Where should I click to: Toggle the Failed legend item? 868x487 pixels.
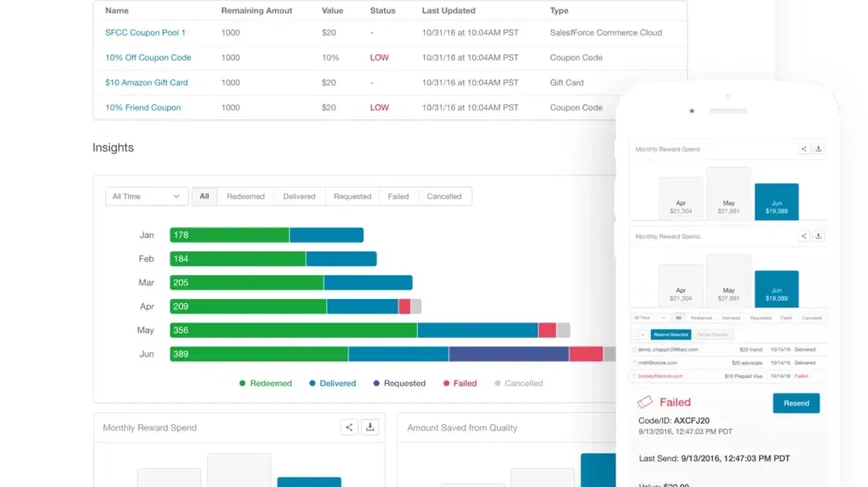pyautogui.click(x=459, y=383)
